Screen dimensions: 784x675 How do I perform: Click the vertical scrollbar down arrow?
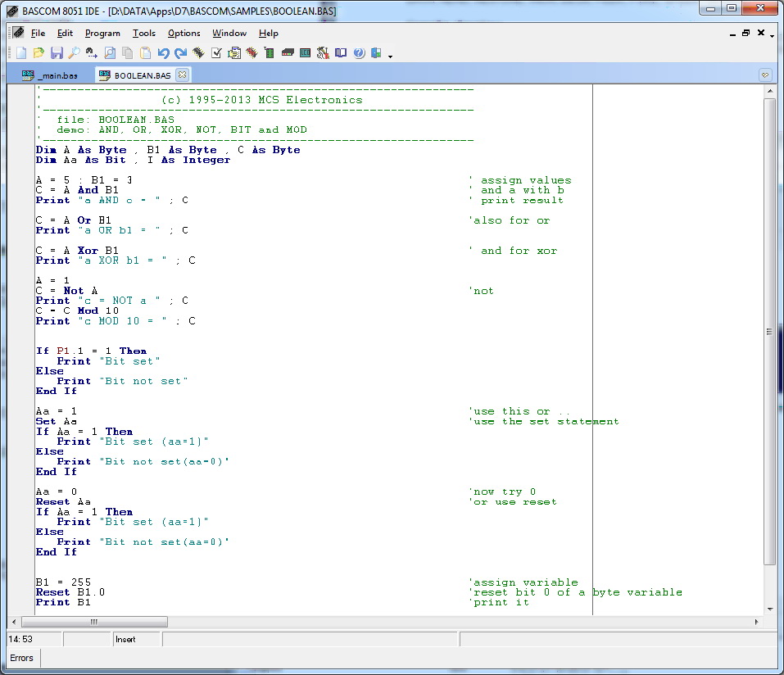click(770, 609)
